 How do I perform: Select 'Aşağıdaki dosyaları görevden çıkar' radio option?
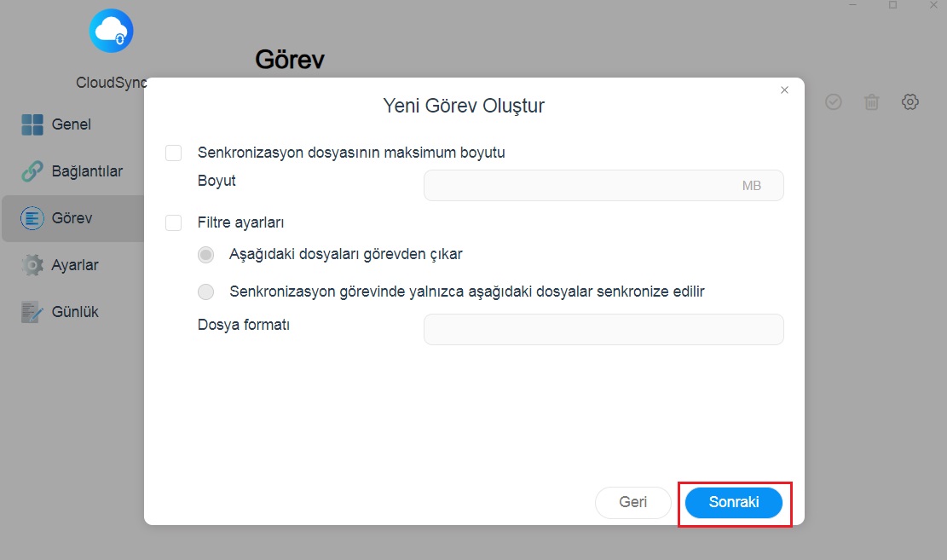point(206,254)
